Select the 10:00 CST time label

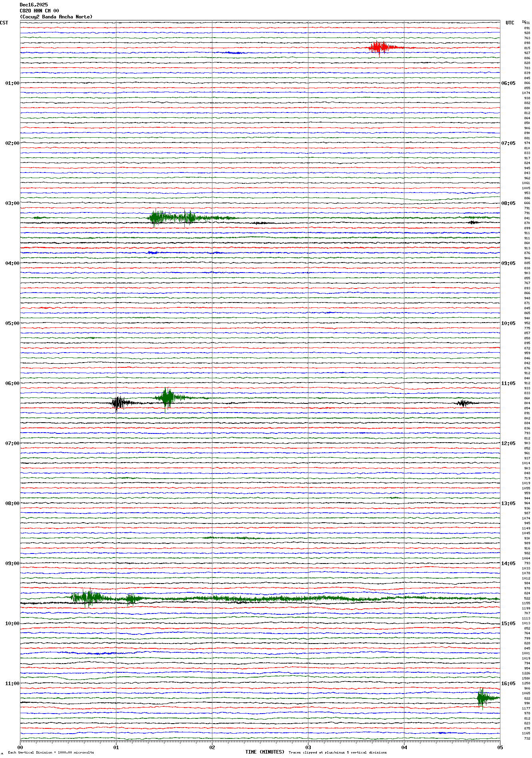(12, 624)
